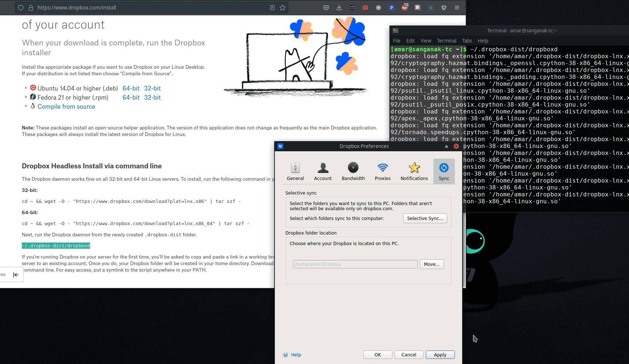
Task: Click the collapse sidebar arrow tab on the page
Action: coord(16,275)
